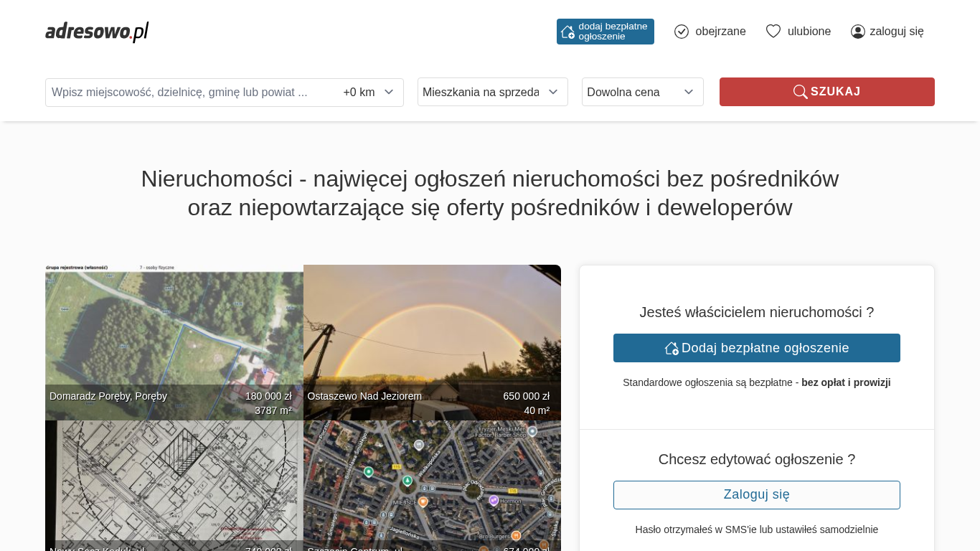Click the house icon in top header button

click(567, 32)
